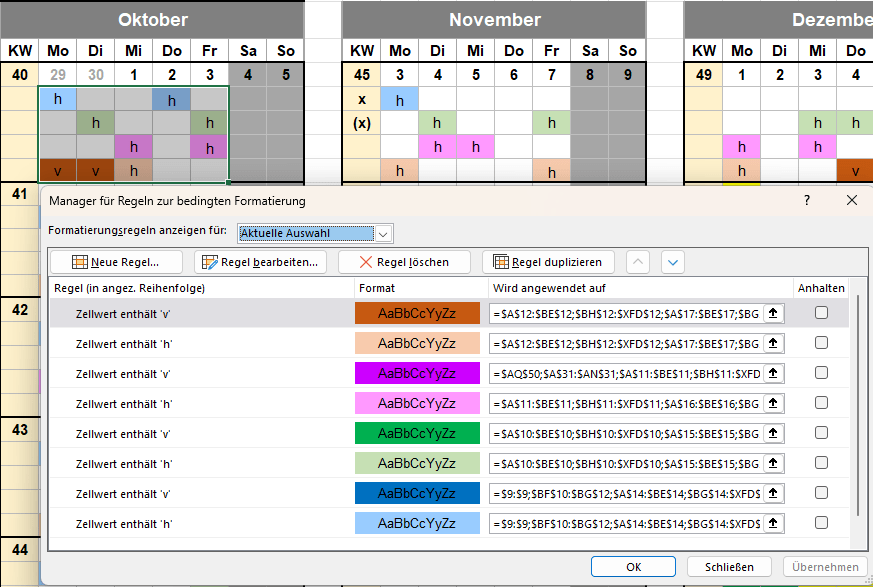Screen dimensions: 873x587
Task: Click range selector icon for bottom blue rule
Action: pyautogui.click(x=774, y=522)
